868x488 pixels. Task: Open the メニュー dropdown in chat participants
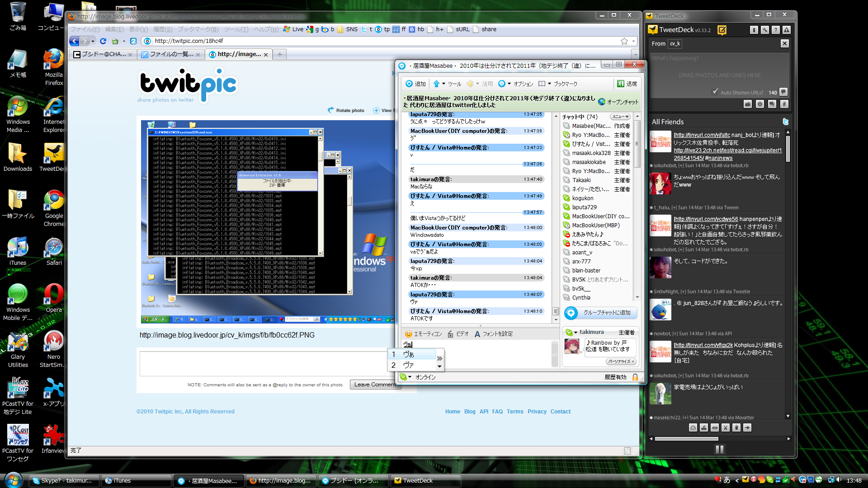[x=620, y=117]
